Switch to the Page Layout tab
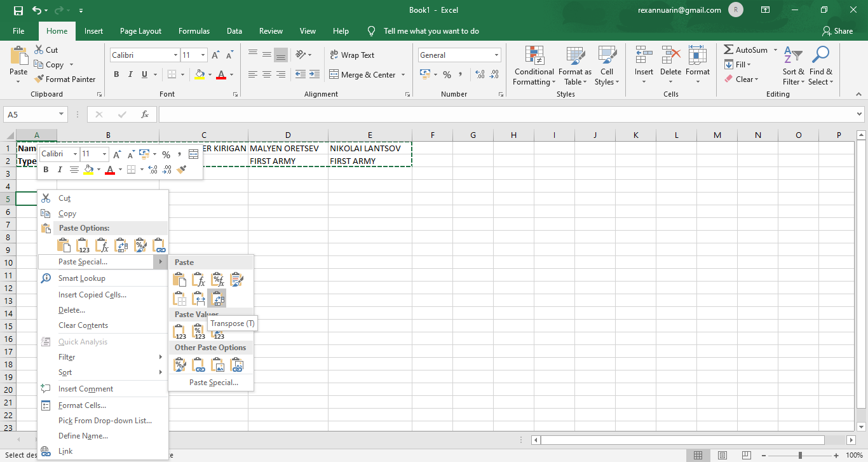The width and height of the screenshot is (868, 462). pyautogui.click(x=140, y=31)
